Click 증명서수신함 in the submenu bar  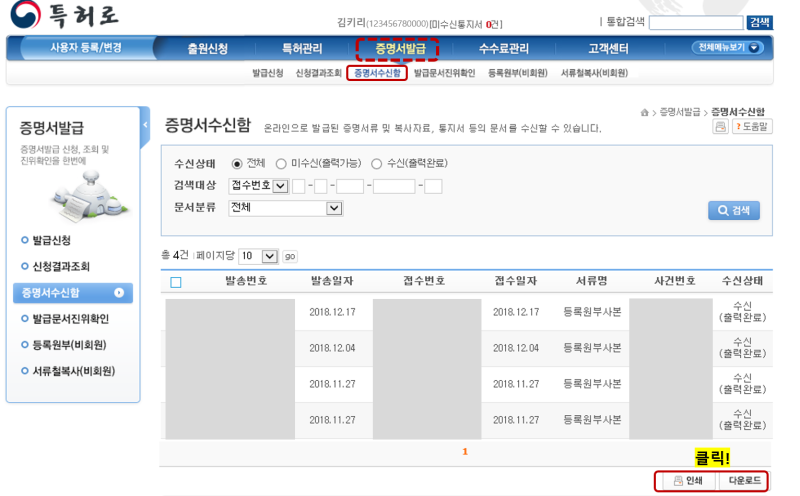click(x=377, y=73)
